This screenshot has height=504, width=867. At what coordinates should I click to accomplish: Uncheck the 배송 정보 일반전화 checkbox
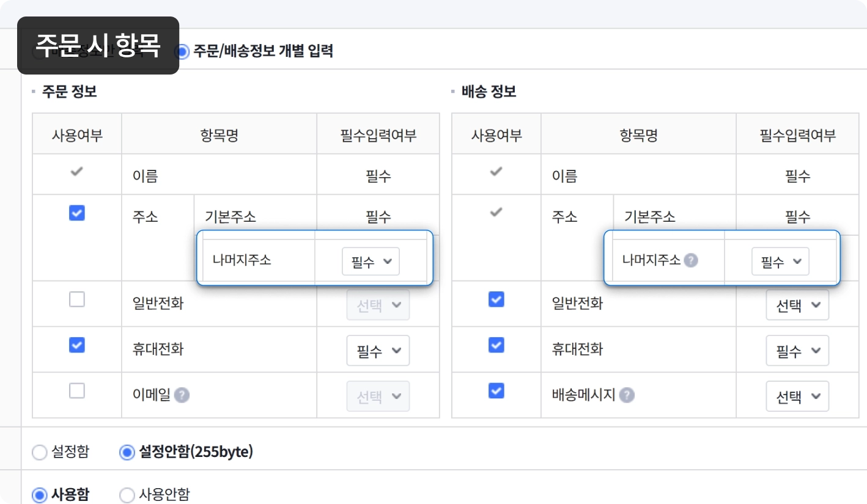[x=496, y=299]
